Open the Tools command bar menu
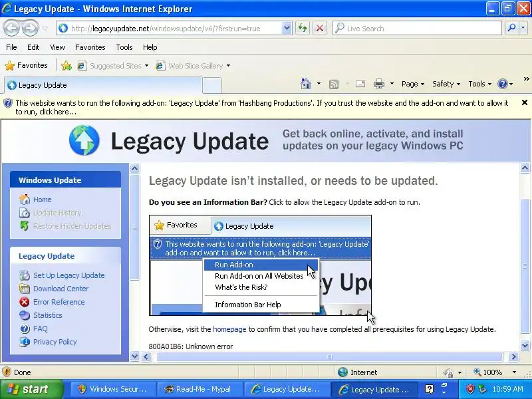 tap(479, 84)
